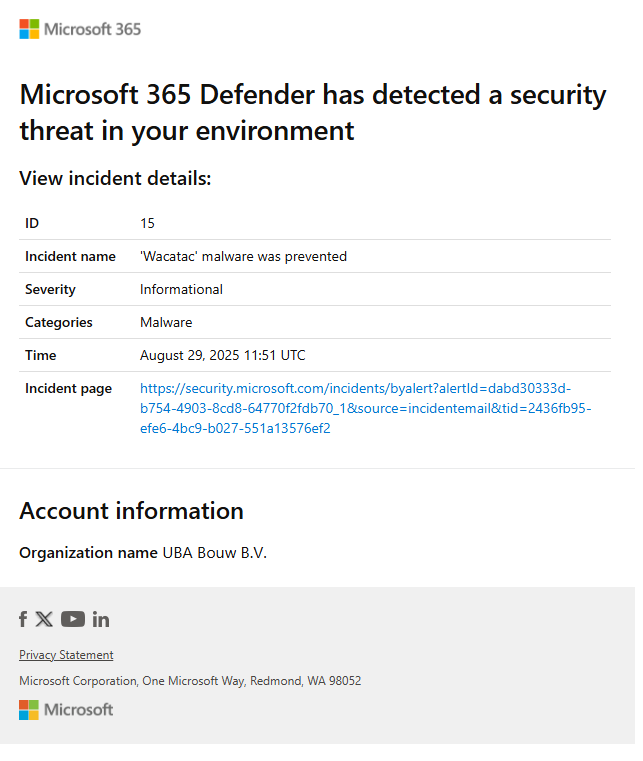Click the Incident page row label
643x761 pixels.
(x=68, y=388)
